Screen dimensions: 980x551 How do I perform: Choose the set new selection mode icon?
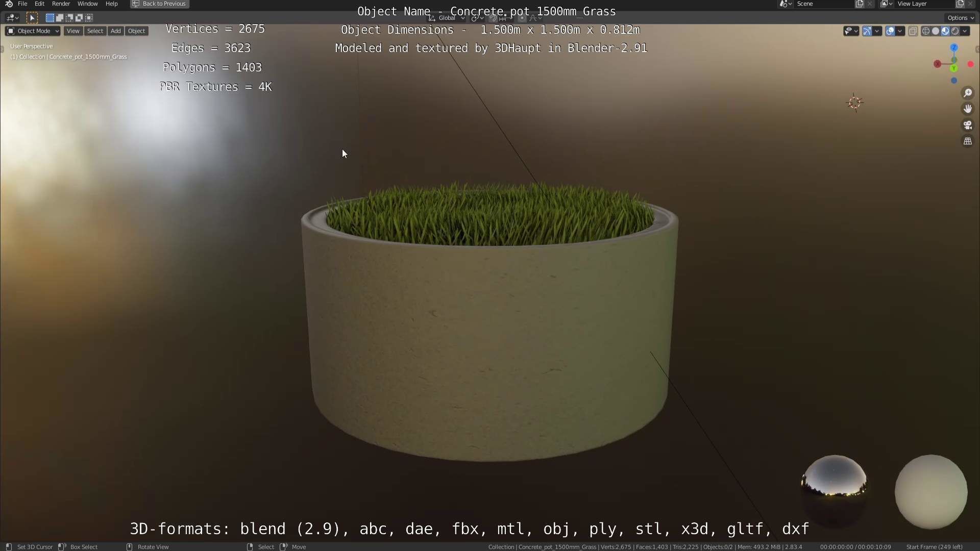[x=50, y=18]
